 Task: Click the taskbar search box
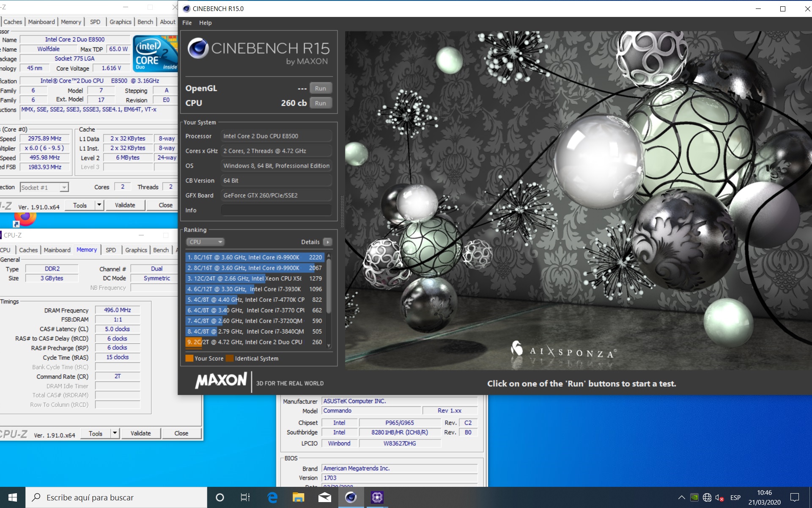116,497
